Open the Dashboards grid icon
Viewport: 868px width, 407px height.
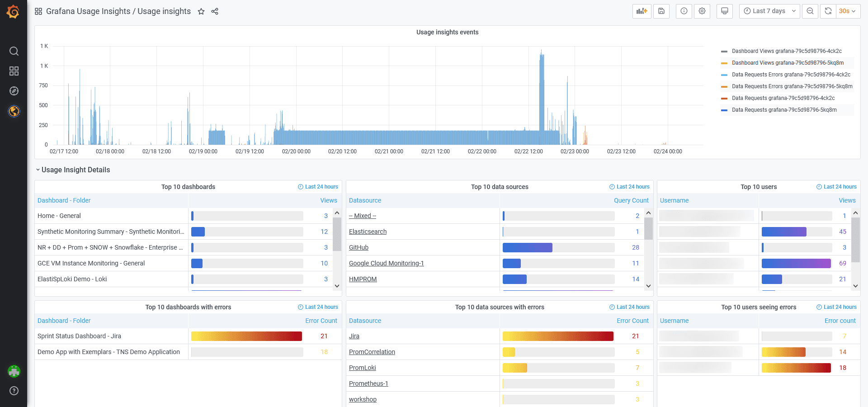(14, 71)
